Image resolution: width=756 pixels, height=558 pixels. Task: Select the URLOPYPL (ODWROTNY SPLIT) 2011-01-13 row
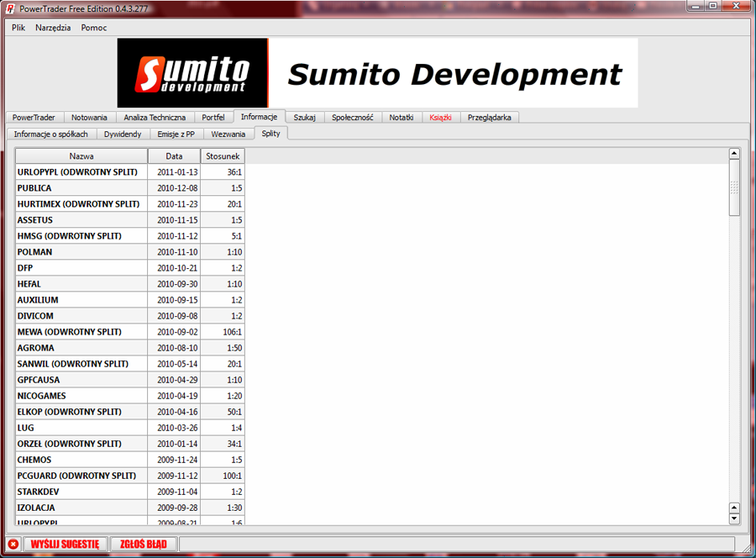click(130, 172)
